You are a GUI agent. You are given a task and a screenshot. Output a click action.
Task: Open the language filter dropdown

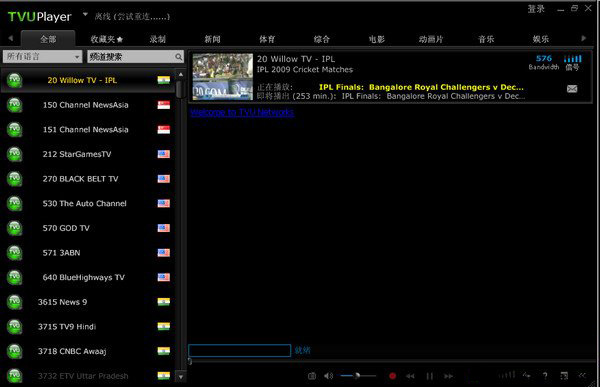[x=42, y=57]
